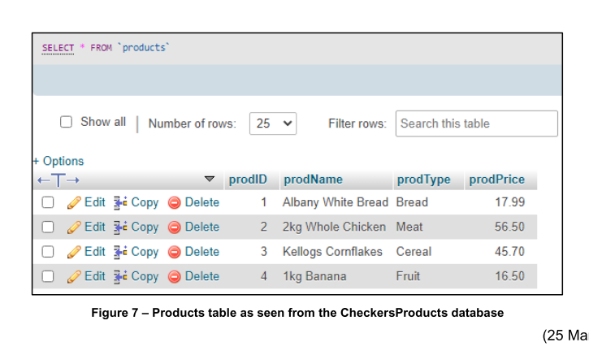
Task: Click Copy link for Albany White Bread
Action: click(145, 203)
